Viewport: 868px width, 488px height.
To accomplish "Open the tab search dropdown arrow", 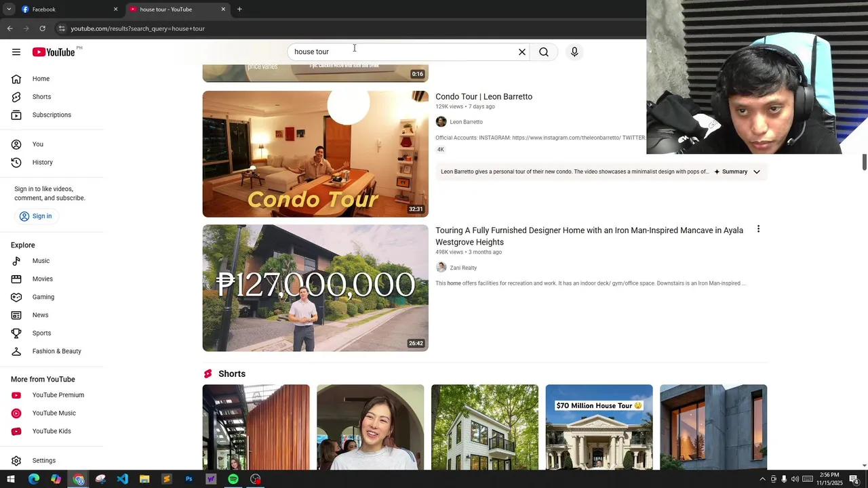I will pyautogui.click(x=9, y=9).
